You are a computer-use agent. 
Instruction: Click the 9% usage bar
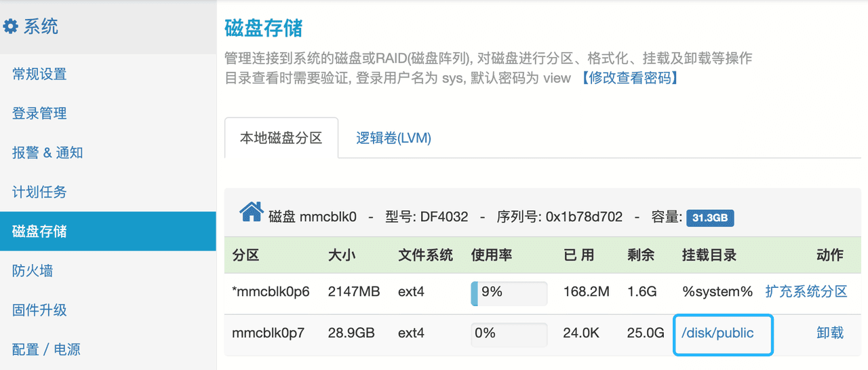coord(509,292)
